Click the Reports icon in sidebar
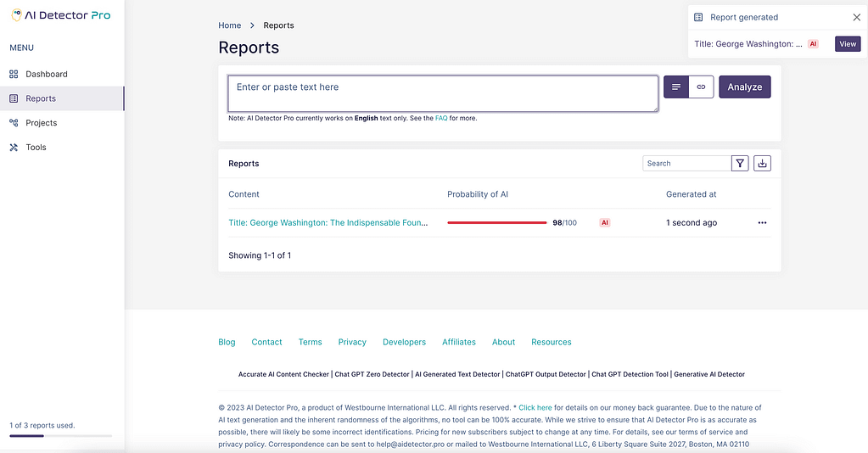The height and width of the screenshot is (453, 868). click(14, 98)
